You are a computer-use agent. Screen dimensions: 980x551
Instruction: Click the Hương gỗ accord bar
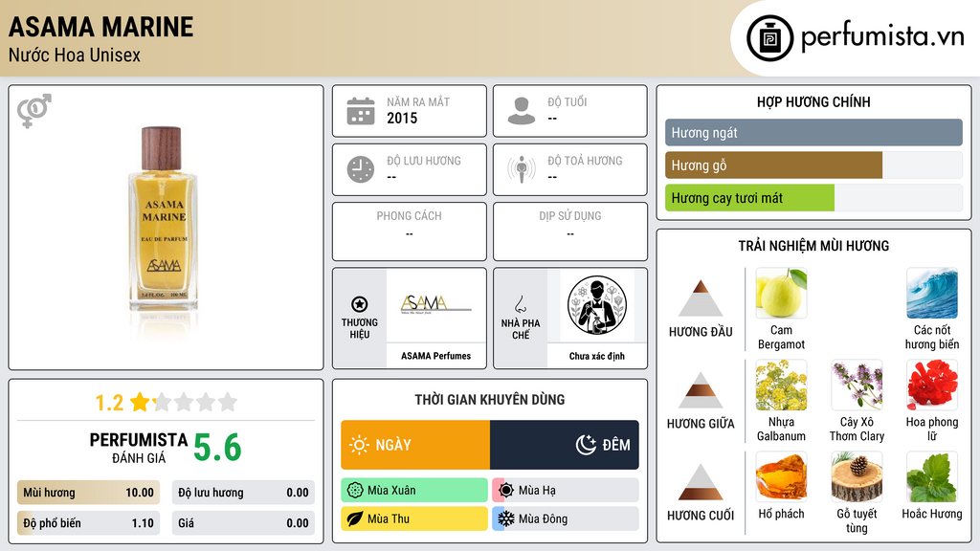pyautogui.click(x=813, y=165)
